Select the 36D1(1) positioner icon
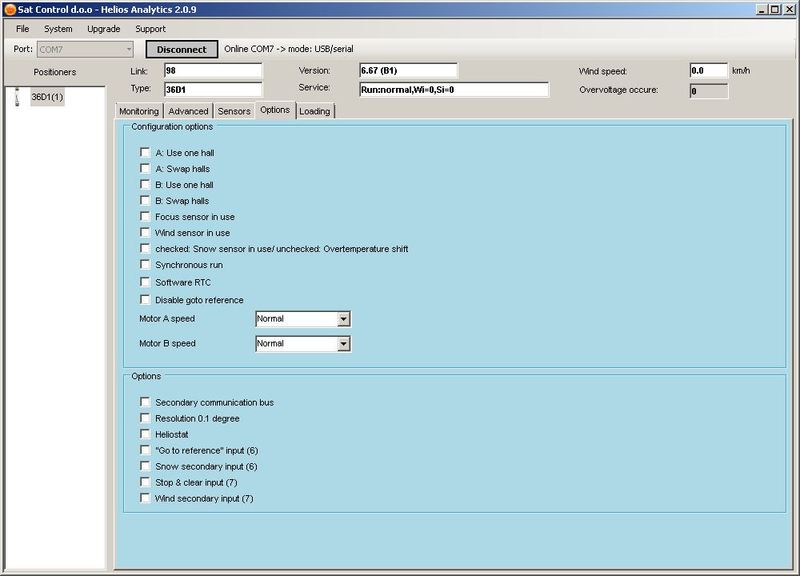This screenshot has height=576, width=800. click(x=17, y=97)
